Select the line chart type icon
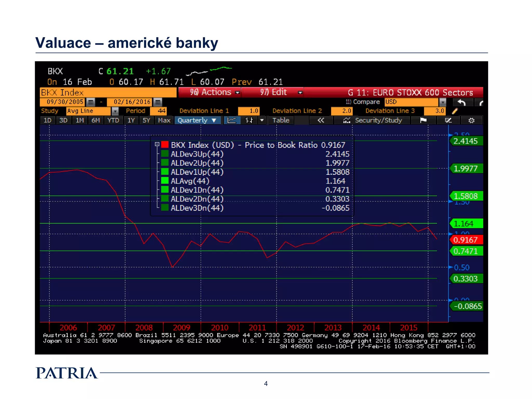This screenshot has width=532, height=399. pyautogui.click(x=231, y=120)
